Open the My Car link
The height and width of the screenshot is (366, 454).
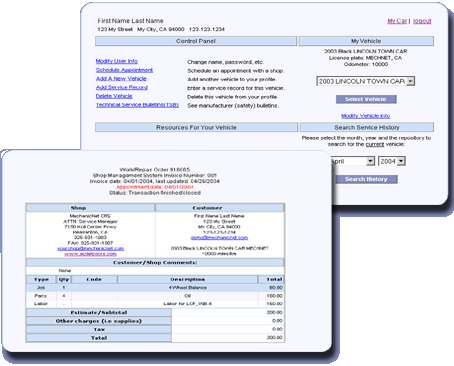point(397,21)
